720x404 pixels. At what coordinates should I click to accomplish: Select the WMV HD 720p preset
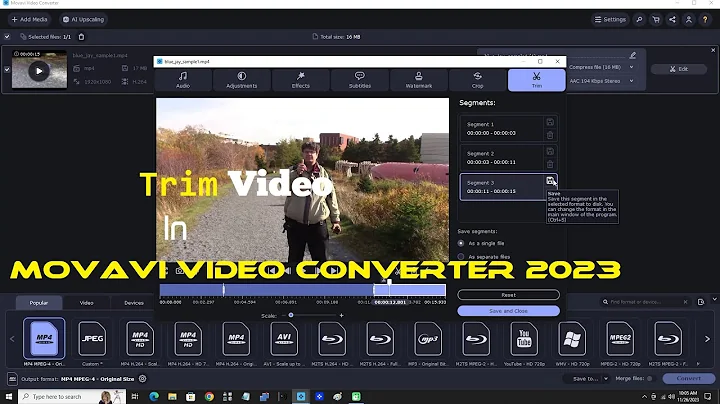coord(572,339)
